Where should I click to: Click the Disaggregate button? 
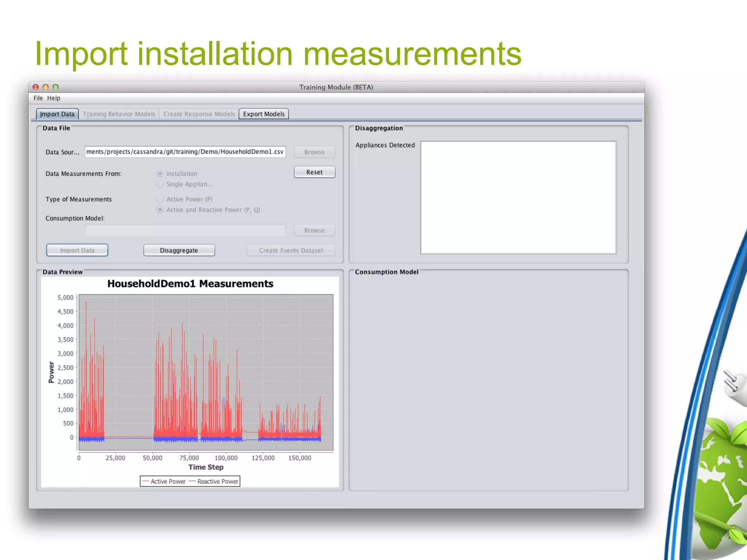pyautogui.click(x=179, y=250)
